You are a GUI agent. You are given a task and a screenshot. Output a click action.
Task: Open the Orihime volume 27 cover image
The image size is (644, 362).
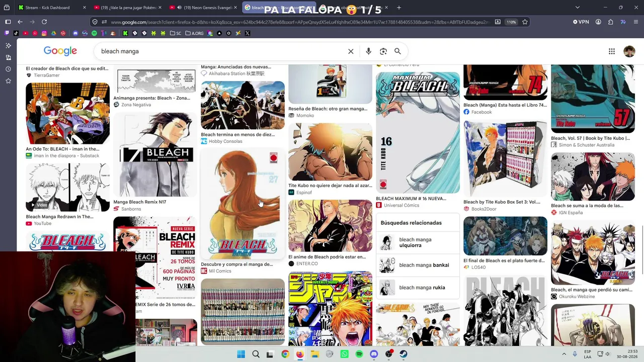point(243,204)
